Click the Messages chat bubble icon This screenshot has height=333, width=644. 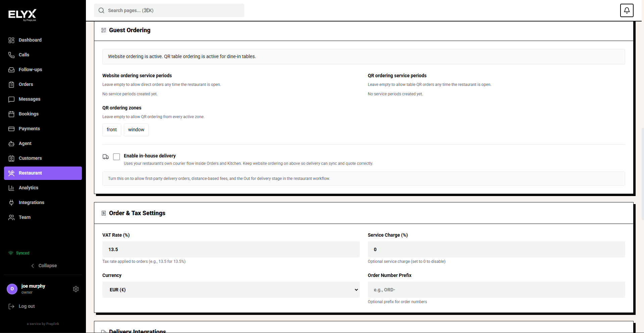[11, 99]
